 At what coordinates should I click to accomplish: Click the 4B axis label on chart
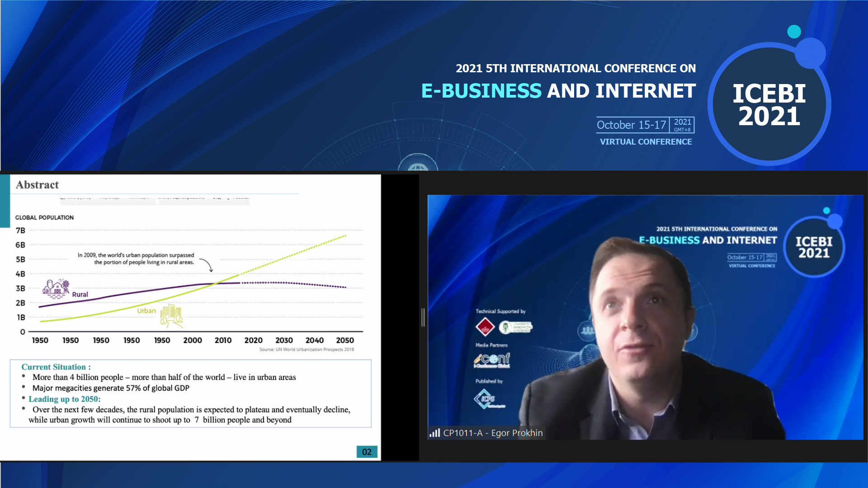(20, 274)
